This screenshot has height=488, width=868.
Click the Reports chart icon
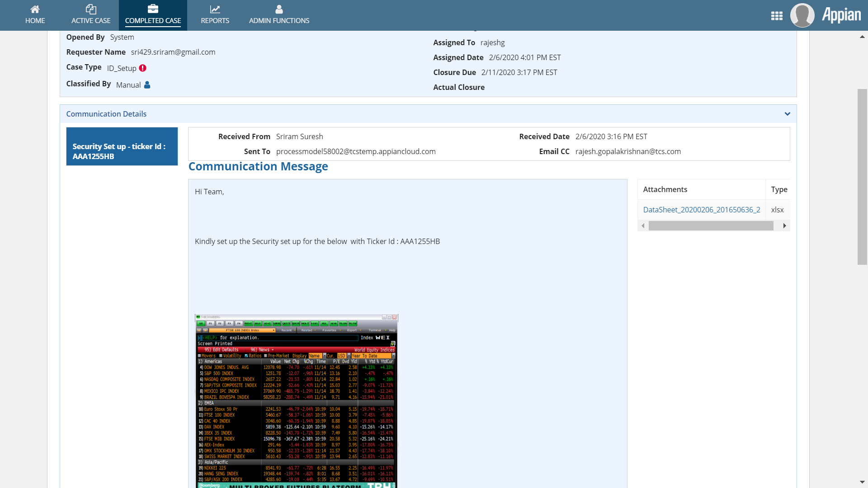[x=215, y=9]
